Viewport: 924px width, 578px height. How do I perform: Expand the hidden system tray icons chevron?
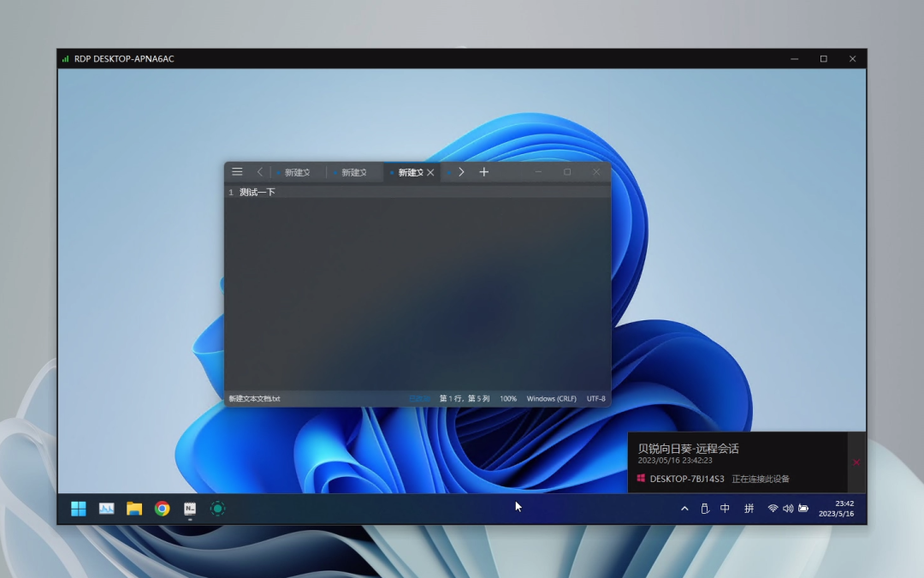point(684,509)
